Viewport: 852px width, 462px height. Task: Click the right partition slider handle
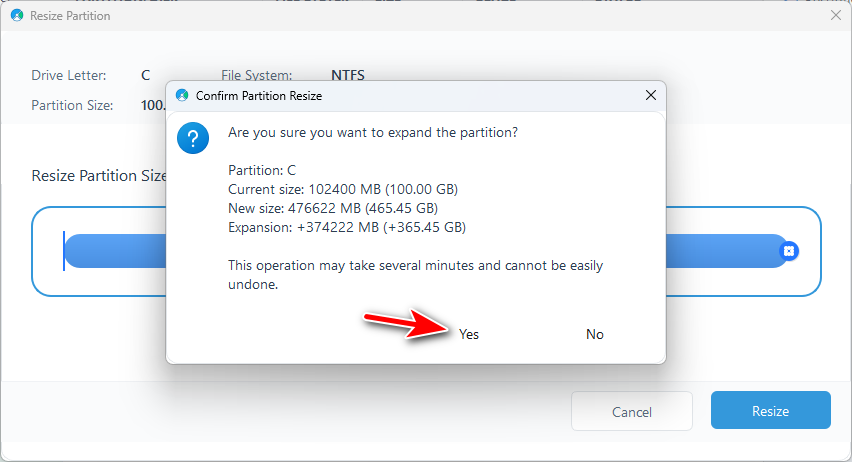pyautogui.click(x=788, y=251)
